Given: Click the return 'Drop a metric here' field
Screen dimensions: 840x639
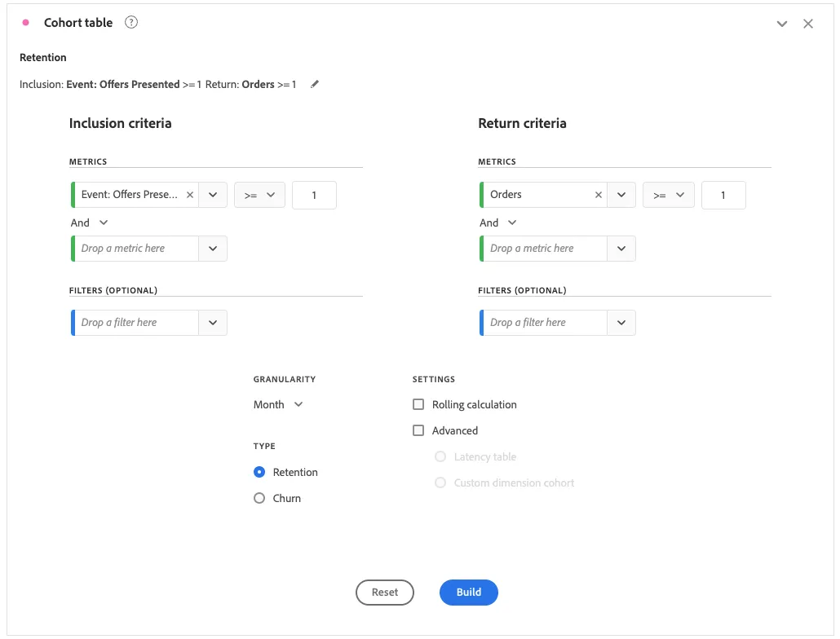Looking at the screenshot, I should point(544,249).
